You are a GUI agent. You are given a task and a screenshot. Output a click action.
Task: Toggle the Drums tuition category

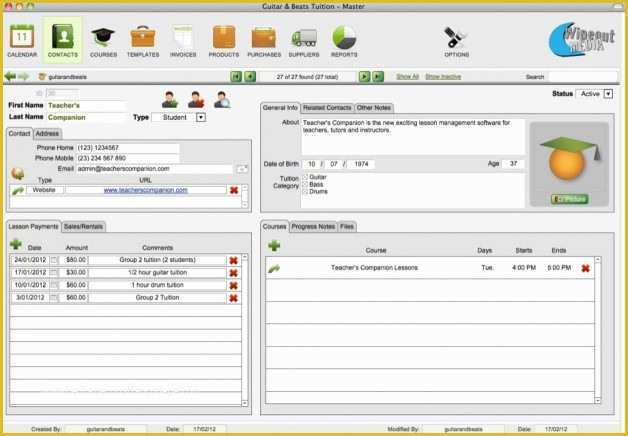[305, 191]
